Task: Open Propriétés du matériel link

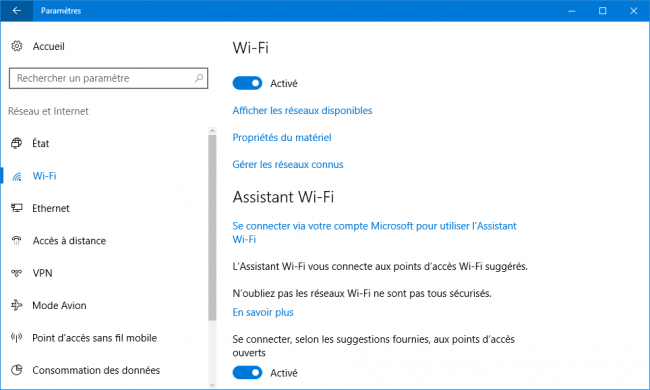Action: pos(282,138)
